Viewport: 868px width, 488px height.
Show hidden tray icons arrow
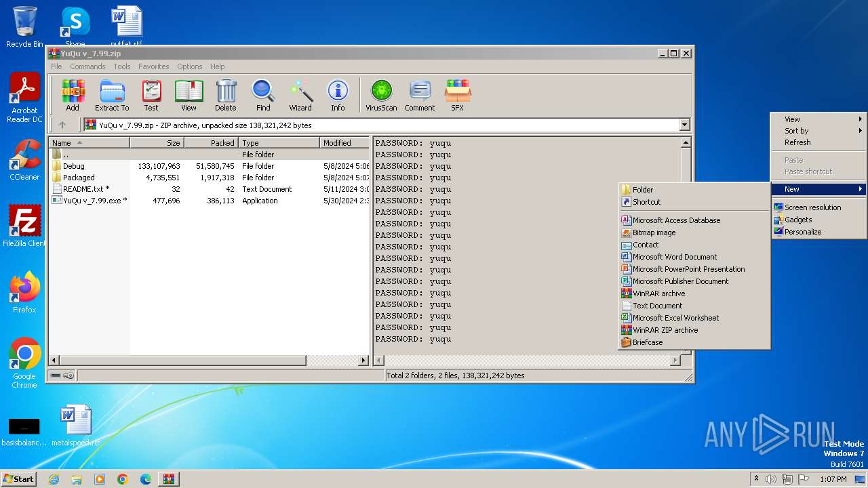(757, 479)
